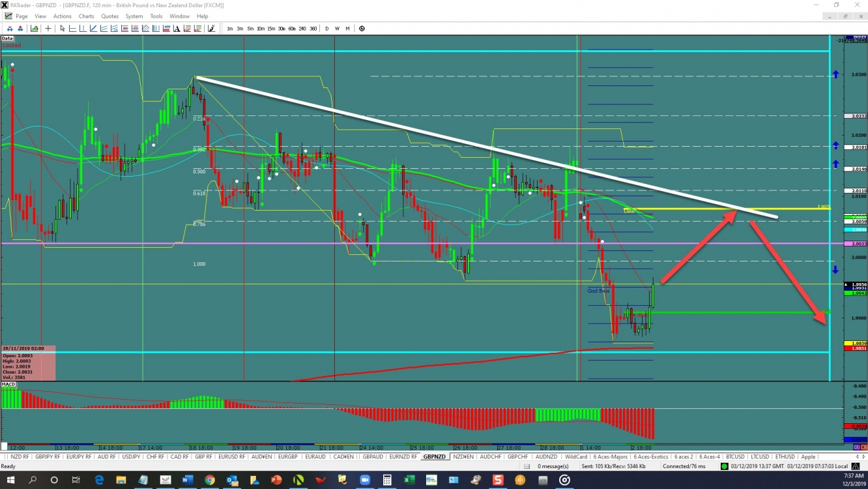Viewport: 868px width, 489px height.
Task: Open the Actions menu
Action: click(63, 16)
